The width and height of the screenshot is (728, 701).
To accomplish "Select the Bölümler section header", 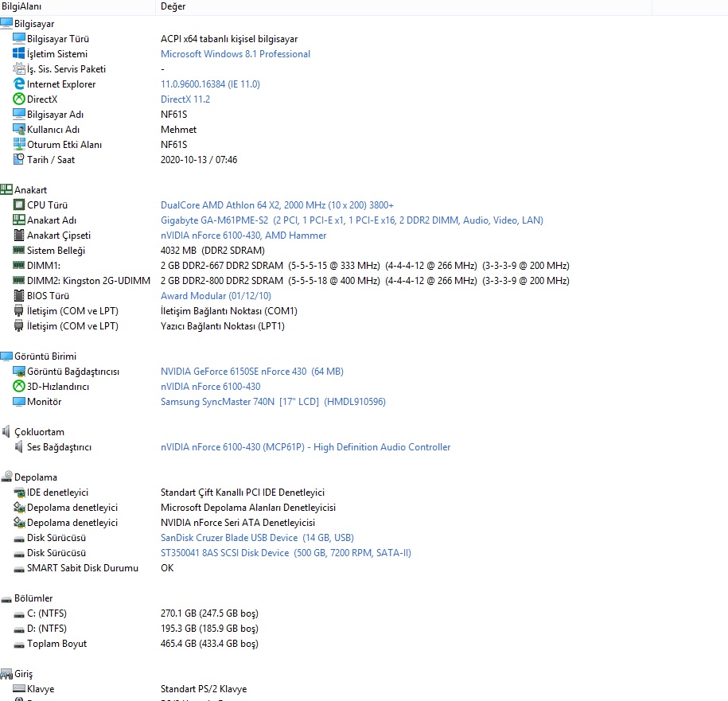I will click(x=33, y=598).
